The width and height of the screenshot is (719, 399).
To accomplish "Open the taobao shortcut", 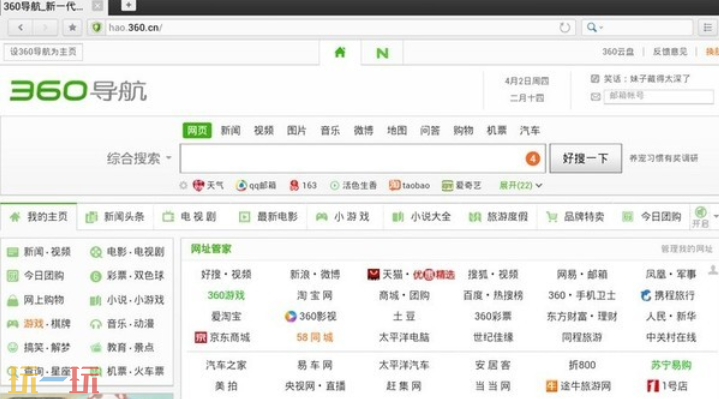I will (x=409, y=185).
